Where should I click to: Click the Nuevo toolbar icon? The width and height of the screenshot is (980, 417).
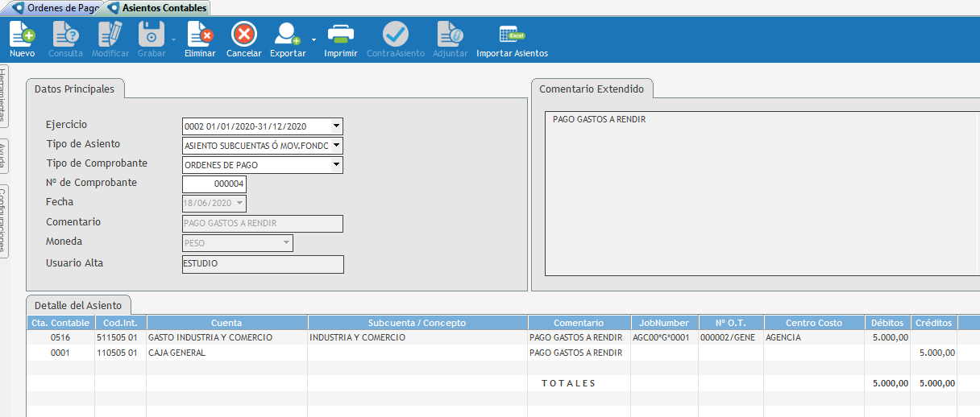pos(22,35)
